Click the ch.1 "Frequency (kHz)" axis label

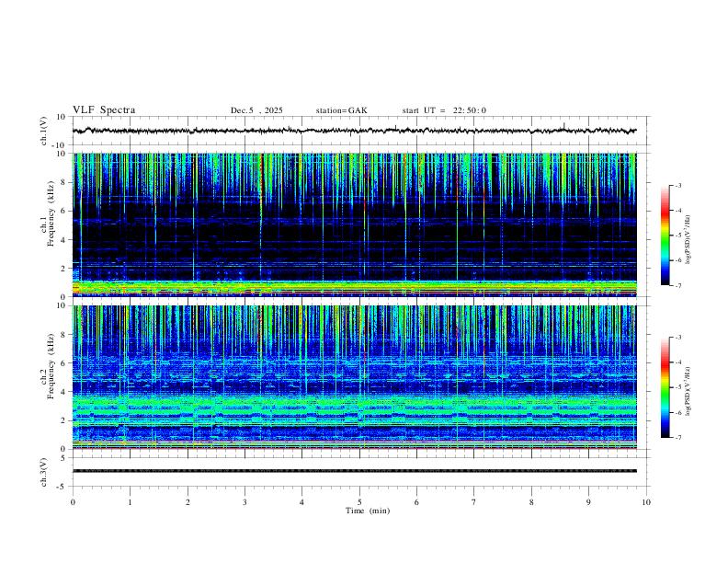(51, 213)
